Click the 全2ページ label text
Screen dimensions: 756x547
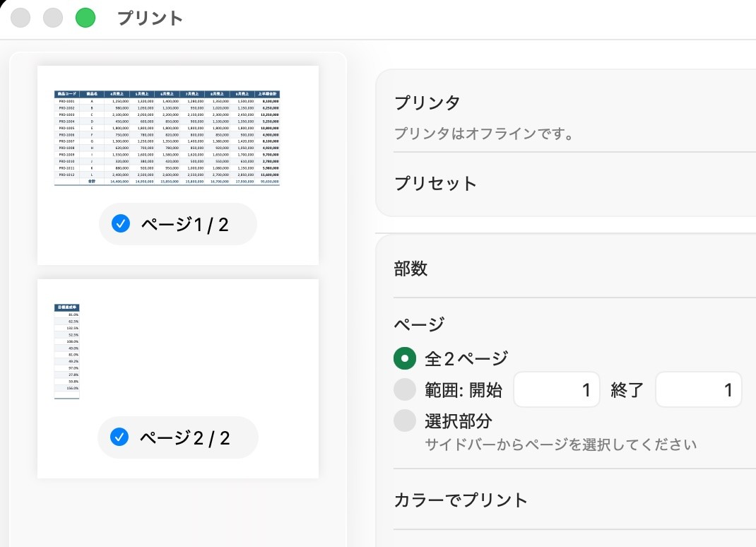point(466,358)
